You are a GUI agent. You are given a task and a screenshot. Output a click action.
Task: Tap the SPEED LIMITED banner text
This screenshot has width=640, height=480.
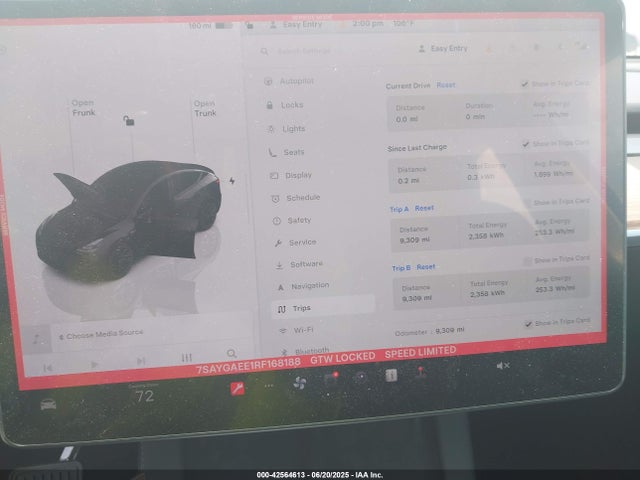[x=420, y=352]
